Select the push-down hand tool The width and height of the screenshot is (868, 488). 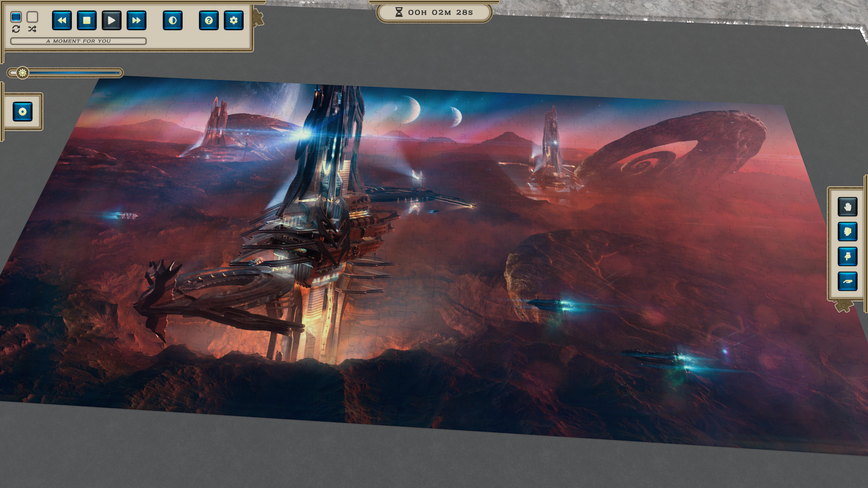click(847, 256)
